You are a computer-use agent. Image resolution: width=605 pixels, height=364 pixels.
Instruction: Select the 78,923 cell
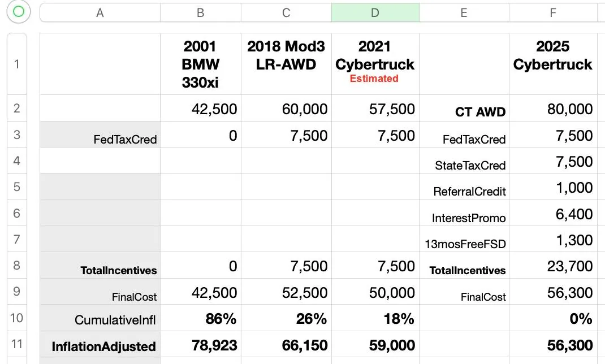pos(201,344)
